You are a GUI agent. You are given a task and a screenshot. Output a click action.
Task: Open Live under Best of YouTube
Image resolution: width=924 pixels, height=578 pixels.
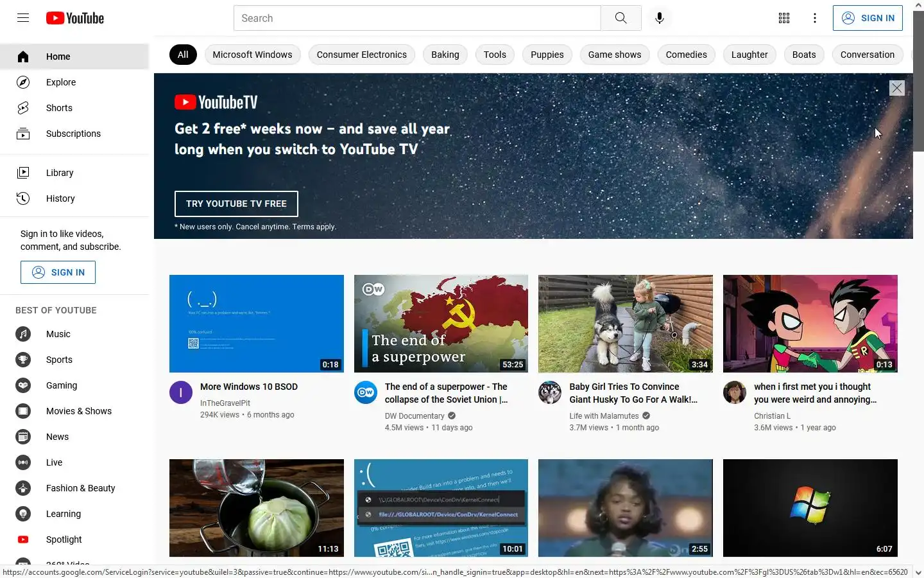tap(74, 462)
